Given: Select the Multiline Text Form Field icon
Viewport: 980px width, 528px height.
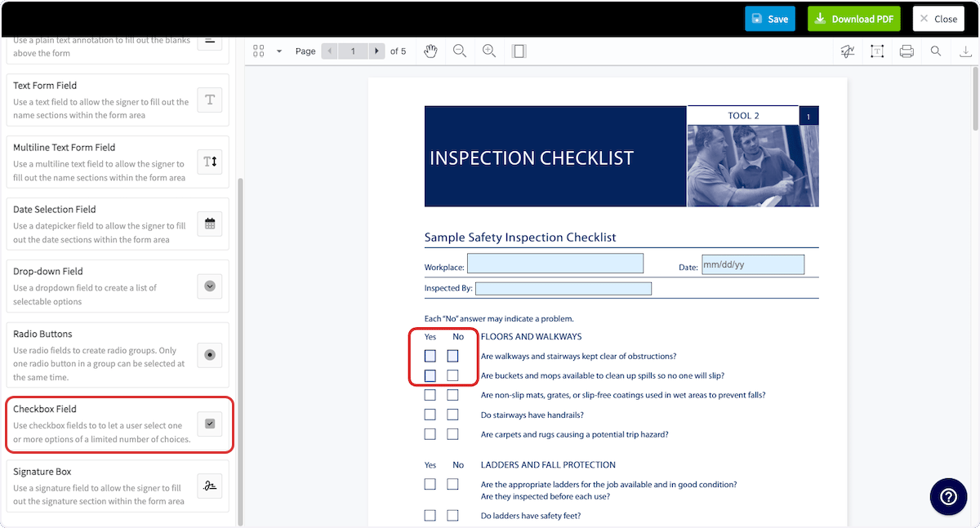Looking at the screenshot, I should [210, 162].
